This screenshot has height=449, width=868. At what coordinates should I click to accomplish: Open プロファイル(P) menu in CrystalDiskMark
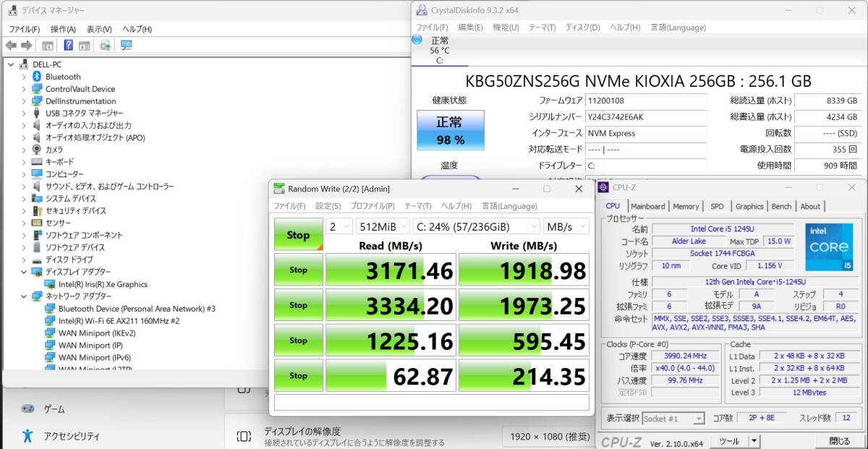[x=373, y=206]
